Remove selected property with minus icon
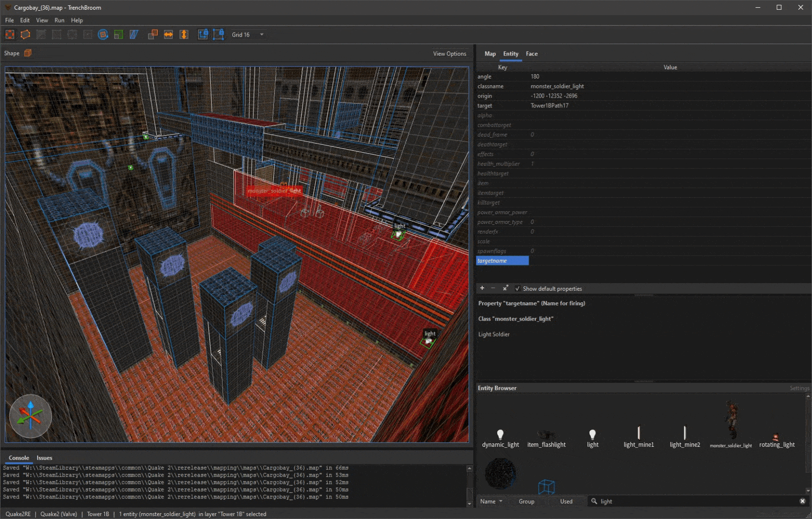 (493, 288)
